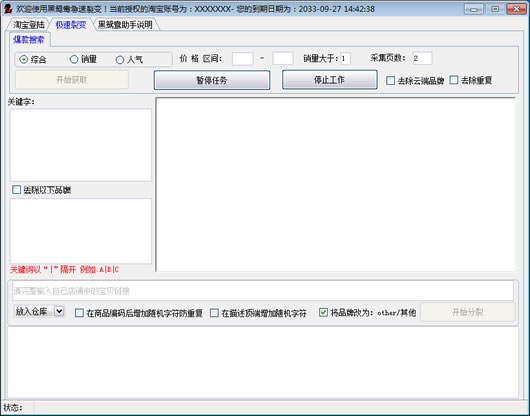
Task: Click the 采集页数 page count field
Action: tap(422, 58)
